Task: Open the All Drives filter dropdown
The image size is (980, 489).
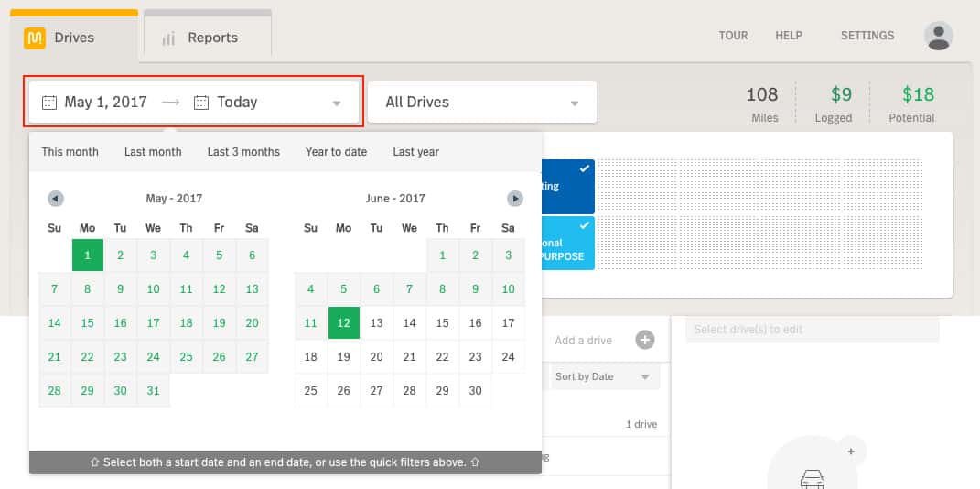Action: (x=482, y=103)
